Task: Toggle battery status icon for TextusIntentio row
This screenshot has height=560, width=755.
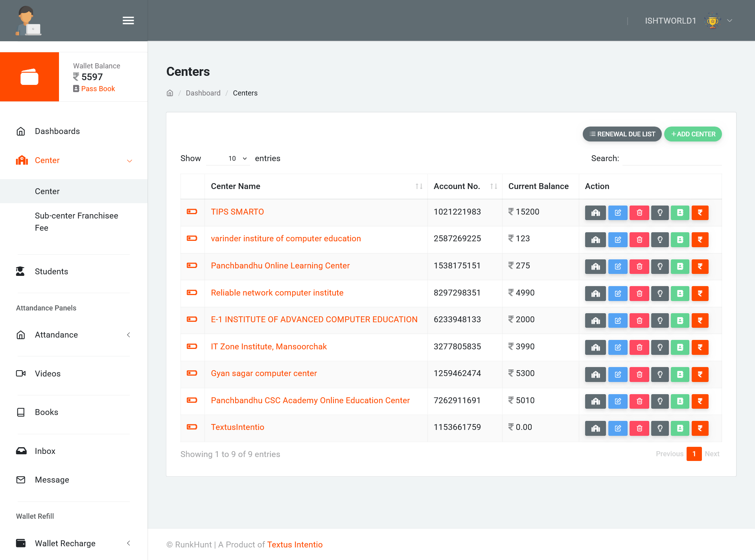Action: [192, 427]
